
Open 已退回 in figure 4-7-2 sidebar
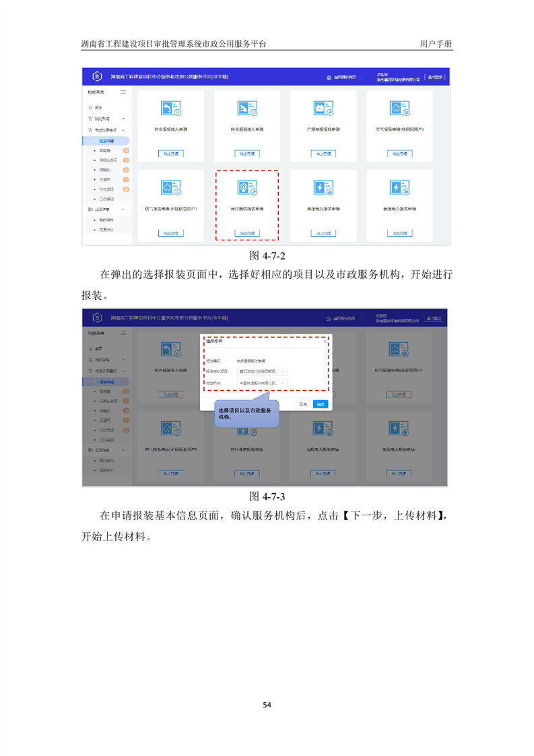pyautogui.click(x=104, y=179)
